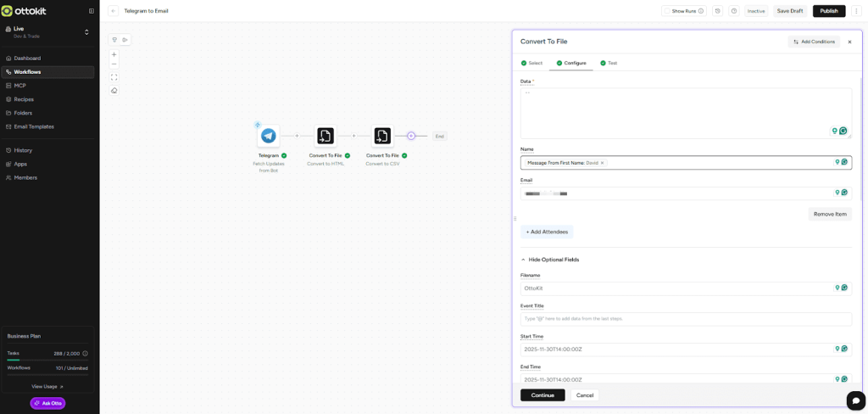Open the version history clock icon
868x414 pixels.
click(717, 11)
